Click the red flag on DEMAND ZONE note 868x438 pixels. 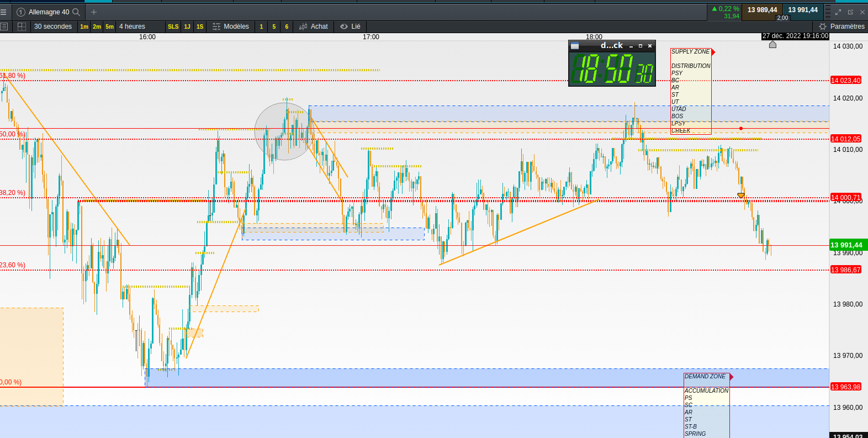pyautogui.click(x=732, y=377)
